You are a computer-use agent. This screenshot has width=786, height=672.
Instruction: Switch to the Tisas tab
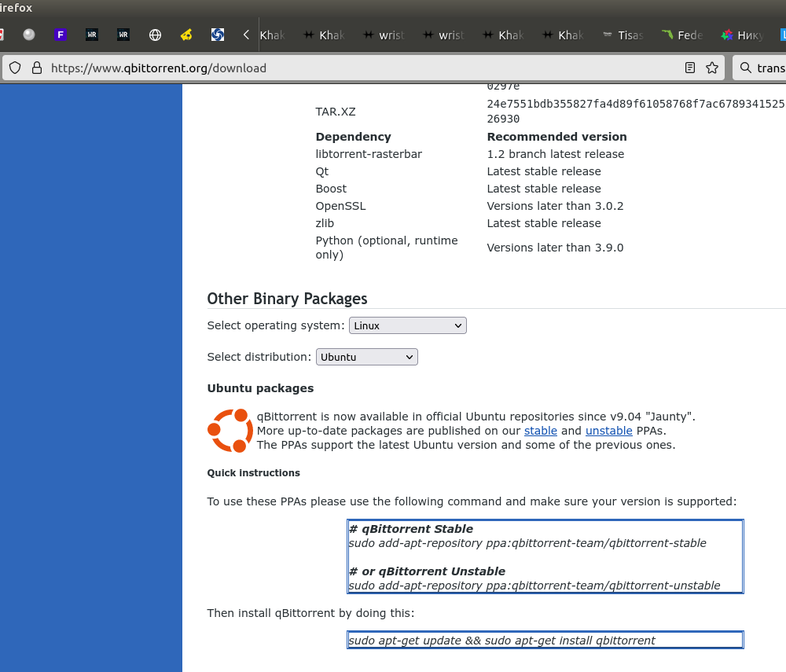[x=623, y=35]
